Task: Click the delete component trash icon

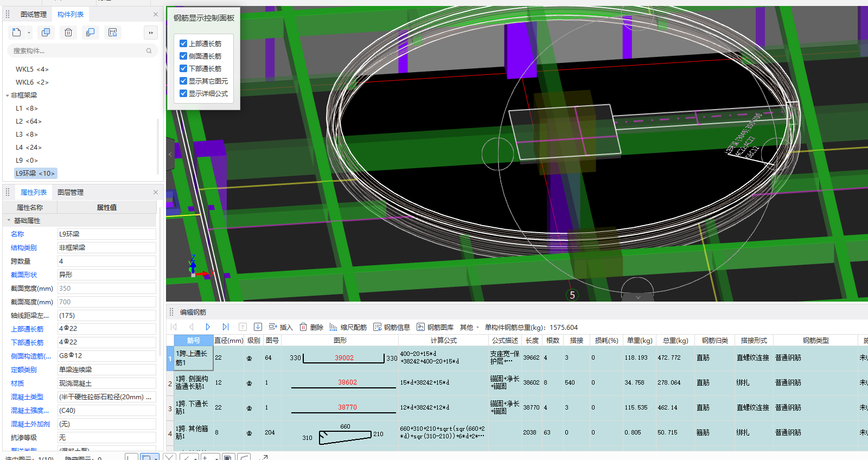Action: (x=68, y=33)
